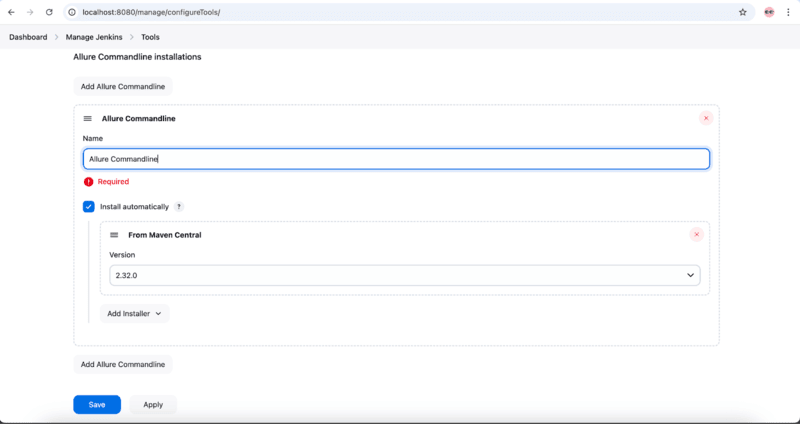Click the Name label
The height and width of the screenshot is (424, 800).
point(93,138)
